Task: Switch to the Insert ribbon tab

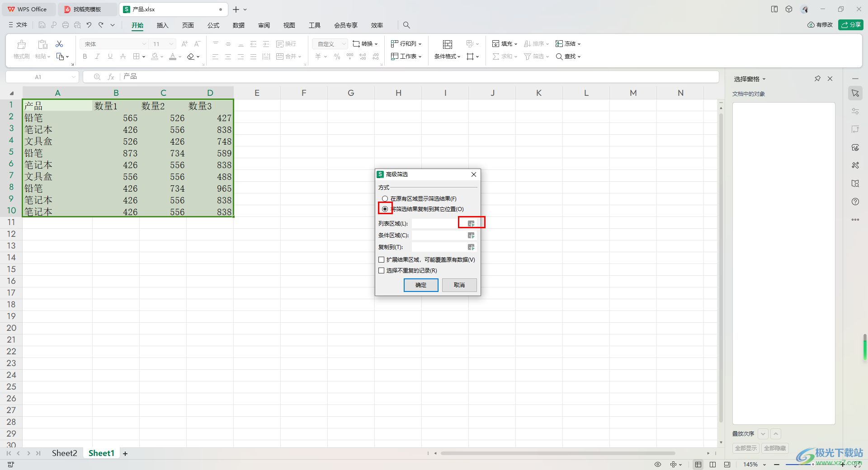Action: pos(162,25)
